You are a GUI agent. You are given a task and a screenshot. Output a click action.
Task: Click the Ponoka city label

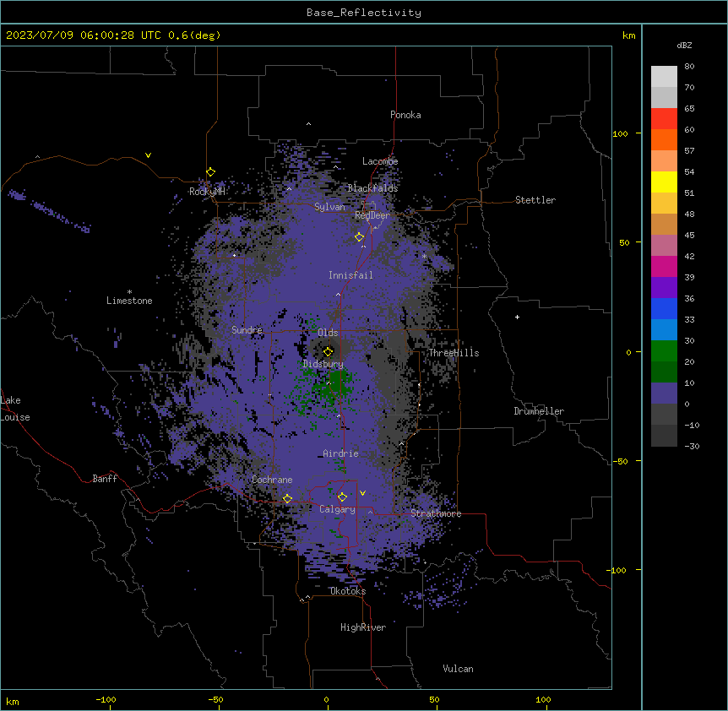coord(405,115)
